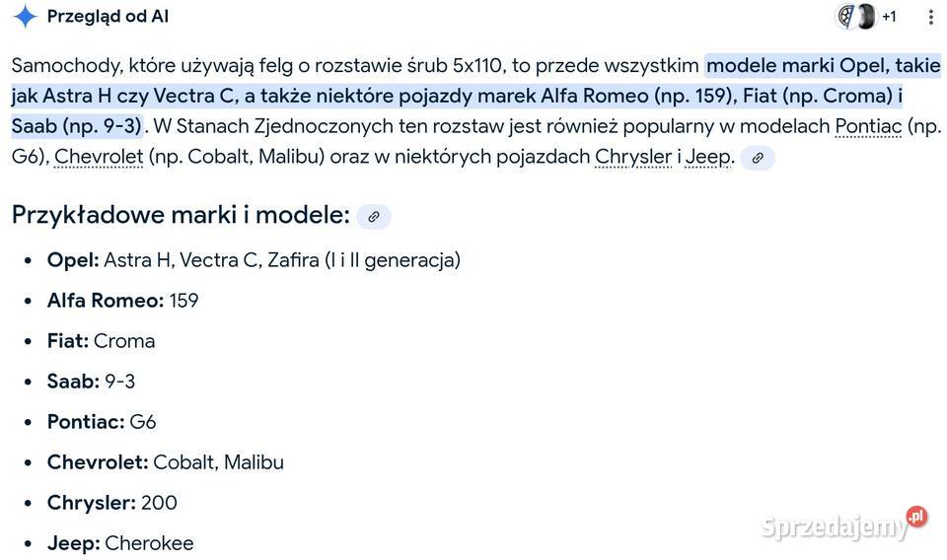Open the Chevrolet underlined link

99,157
